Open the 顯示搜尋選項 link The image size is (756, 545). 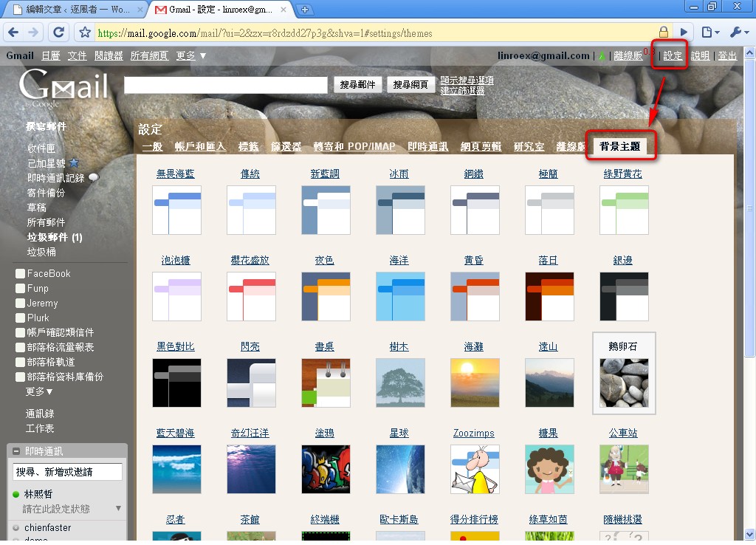(467, 80)
